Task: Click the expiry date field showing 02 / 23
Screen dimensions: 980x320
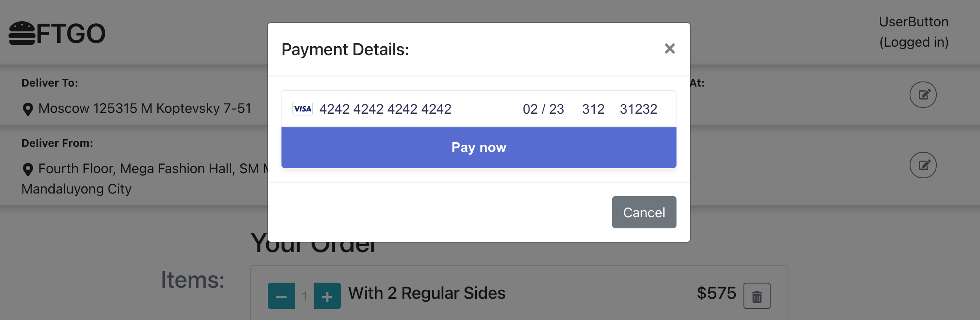Action: [x=543, y=109]
